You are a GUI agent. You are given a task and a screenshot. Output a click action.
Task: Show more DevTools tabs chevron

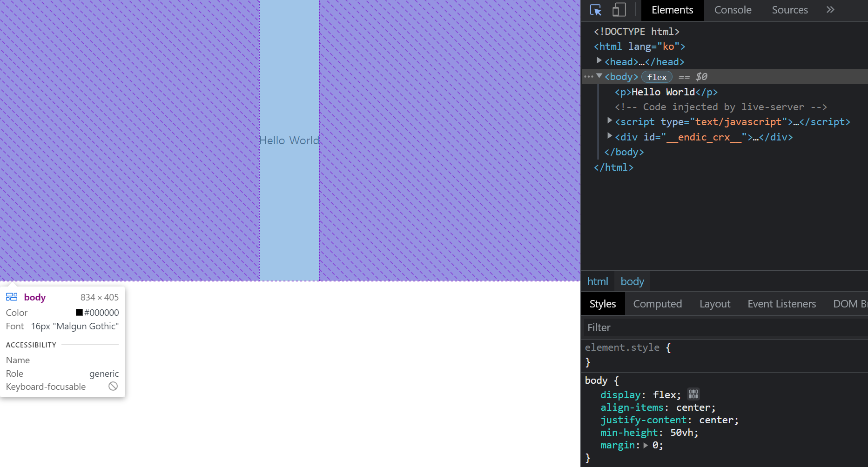(x=830, y=10)
